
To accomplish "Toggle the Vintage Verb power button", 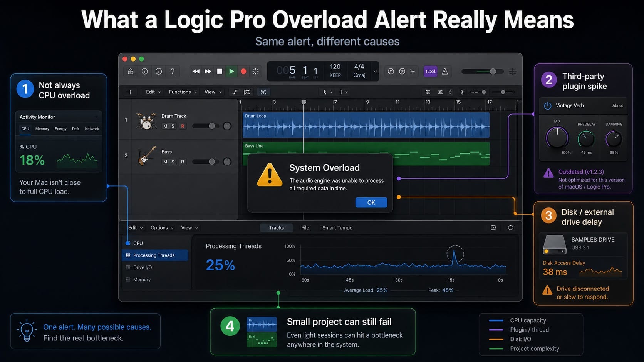I will [548, 105].
